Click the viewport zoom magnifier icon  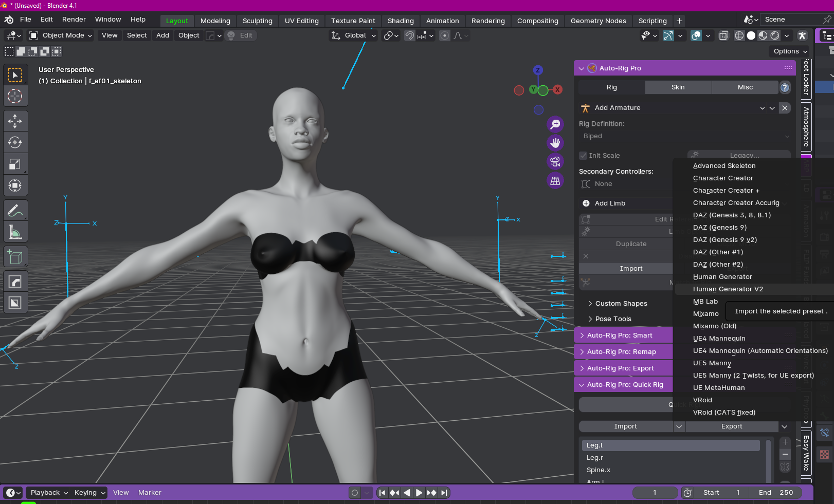click(555, 124)
